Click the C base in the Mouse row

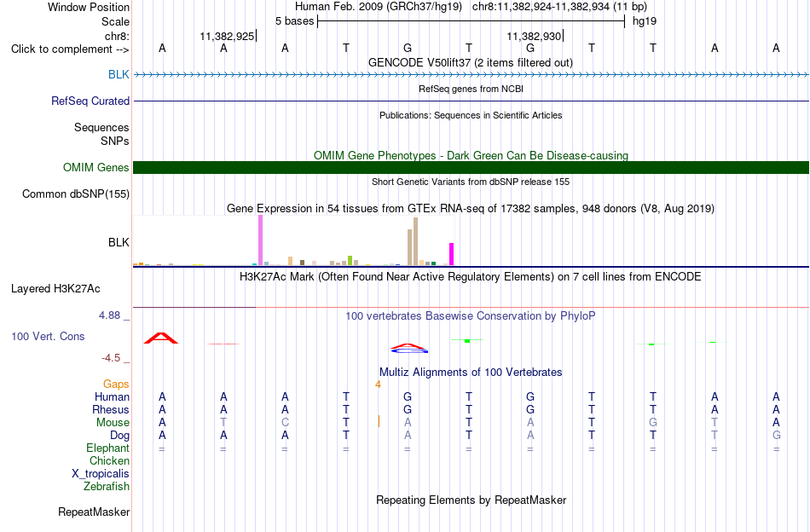[285, 423]
